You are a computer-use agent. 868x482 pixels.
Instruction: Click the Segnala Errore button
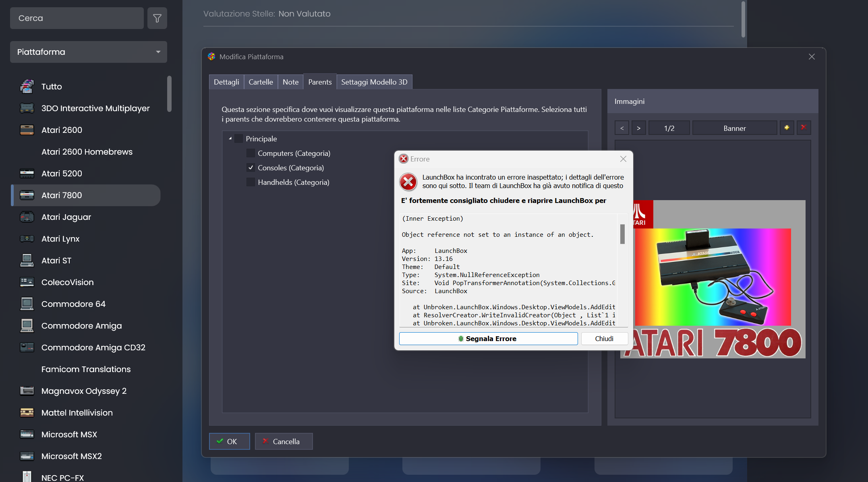488,339
